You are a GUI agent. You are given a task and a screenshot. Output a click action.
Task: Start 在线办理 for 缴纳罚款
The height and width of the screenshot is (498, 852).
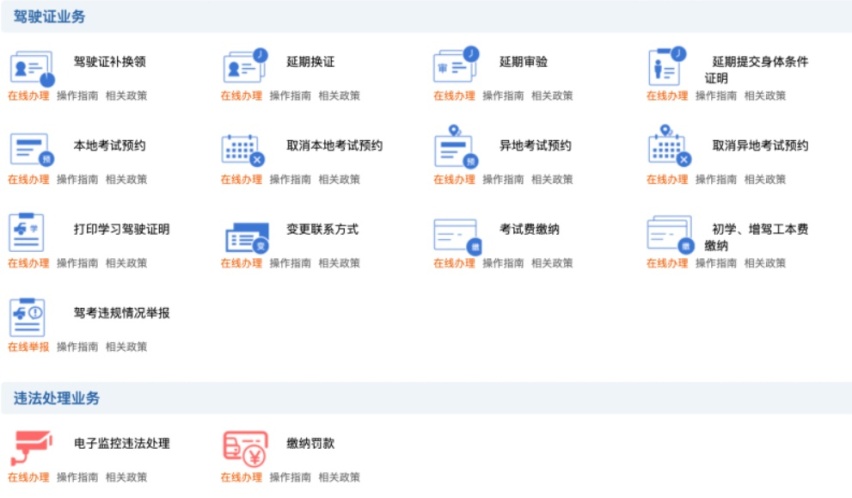(x=241, y=477)
